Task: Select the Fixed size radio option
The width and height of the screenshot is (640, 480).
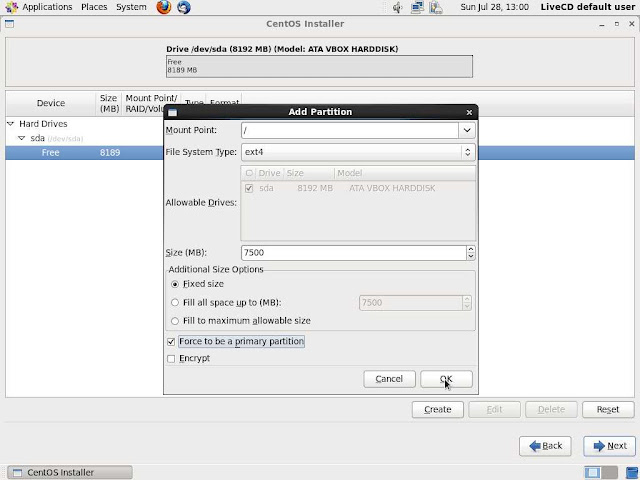Action: click(x=175, y=284)
